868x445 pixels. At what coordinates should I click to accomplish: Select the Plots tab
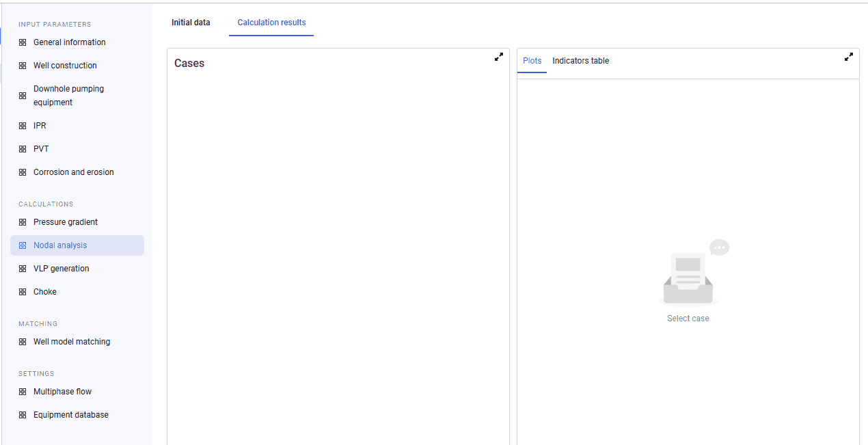[x=532, y=61]
